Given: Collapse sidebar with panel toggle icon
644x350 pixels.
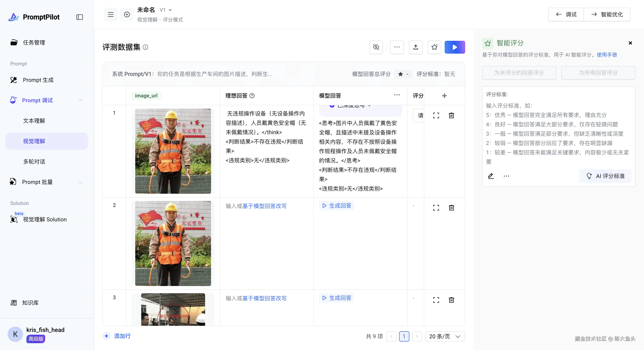Looking at the screenshot, I should pyautogui.click(x=79, y=17).
